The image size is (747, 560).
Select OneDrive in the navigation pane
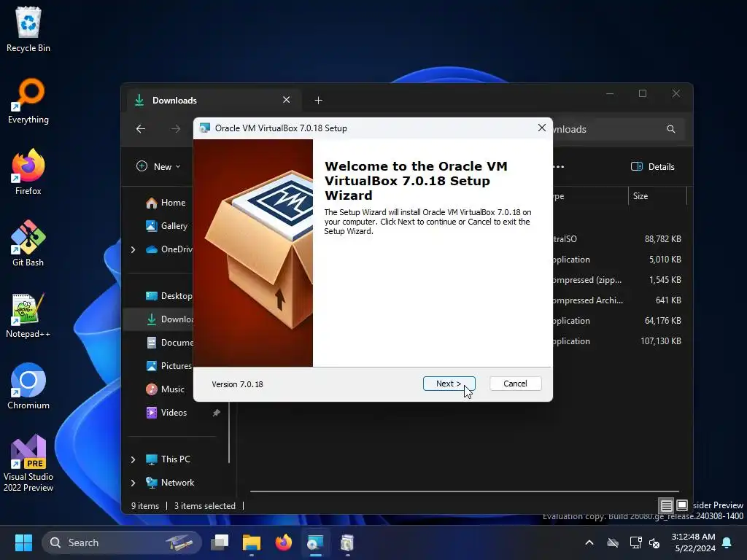169,249
